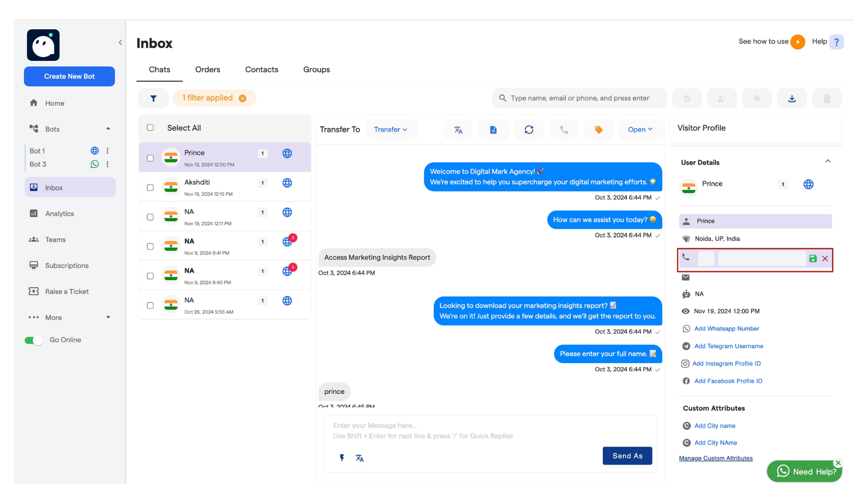Click the chat search input field
The height and width of the screenshot is (502, 868).
point(579,98)
